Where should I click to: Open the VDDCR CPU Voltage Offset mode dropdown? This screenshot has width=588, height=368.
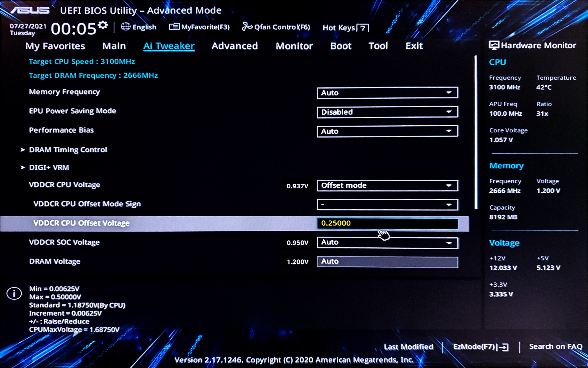click(x=387, y=186)
